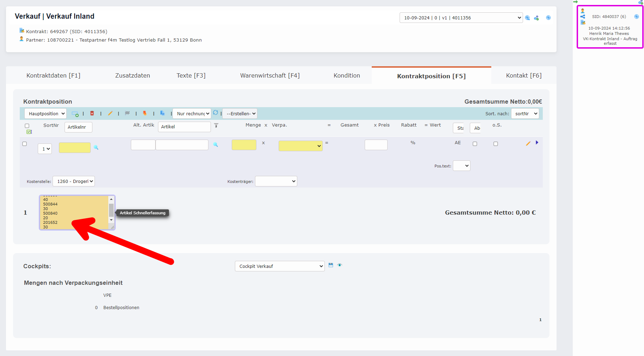Image resolution: width=644 pixels, height=356 pixels.
Task: Switch to the Warenwirtschaft [F4] tab
Action: (x=270, y=75)
